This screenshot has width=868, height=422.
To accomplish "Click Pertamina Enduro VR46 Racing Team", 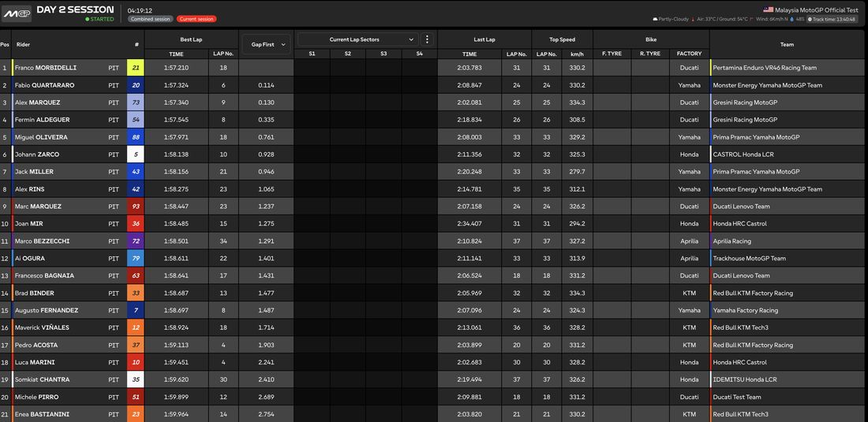I will [x=765, y=68].
